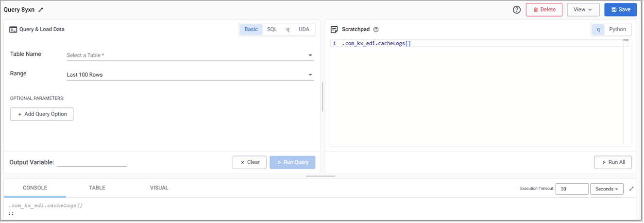644x223 pixels.
Task: Expand the Range Last 100 Rows dropdown
Action: (x=190, y=75)
